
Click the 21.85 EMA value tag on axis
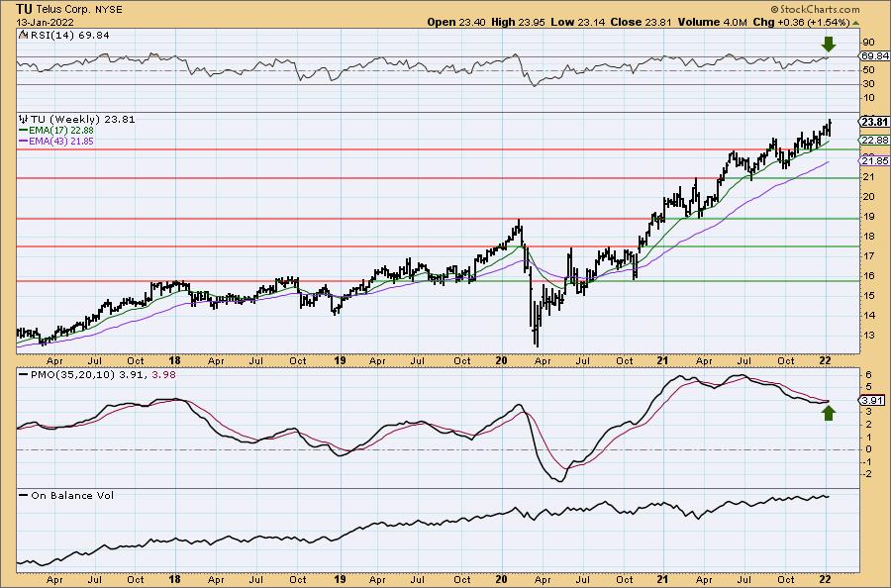pos(874,161)
